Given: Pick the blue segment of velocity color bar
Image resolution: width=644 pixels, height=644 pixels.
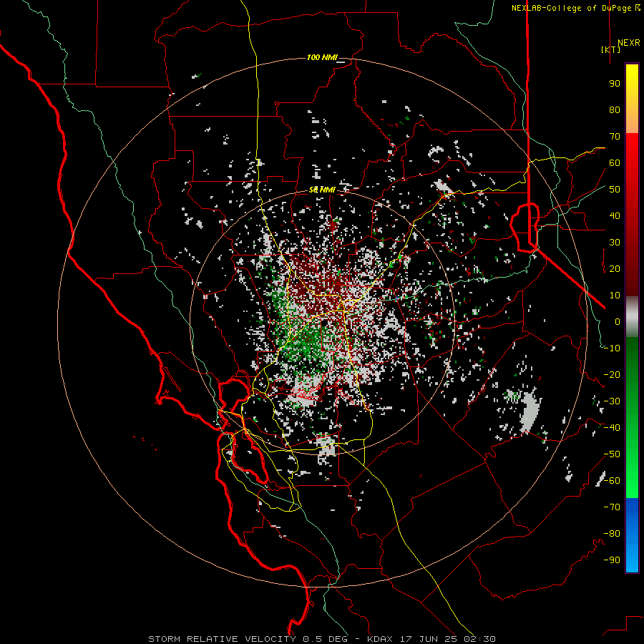Looking at the screenshot, I should pos(632,535).
